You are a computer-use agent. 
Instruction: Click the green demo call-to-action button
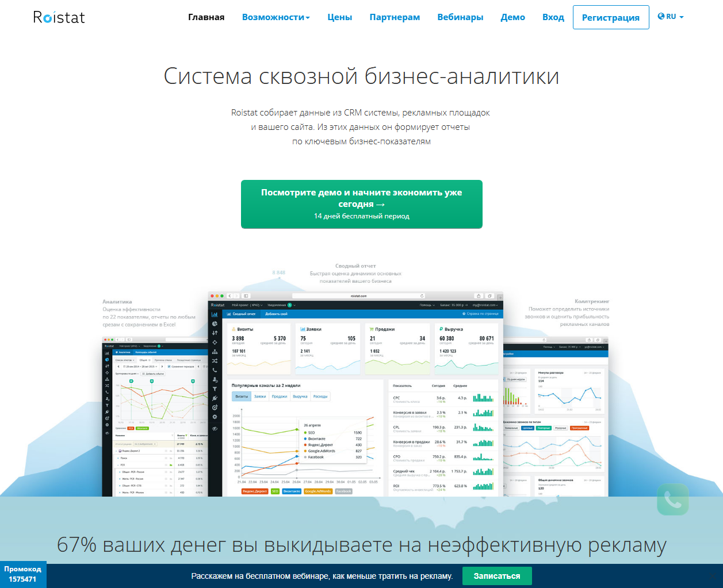[362, 204]
